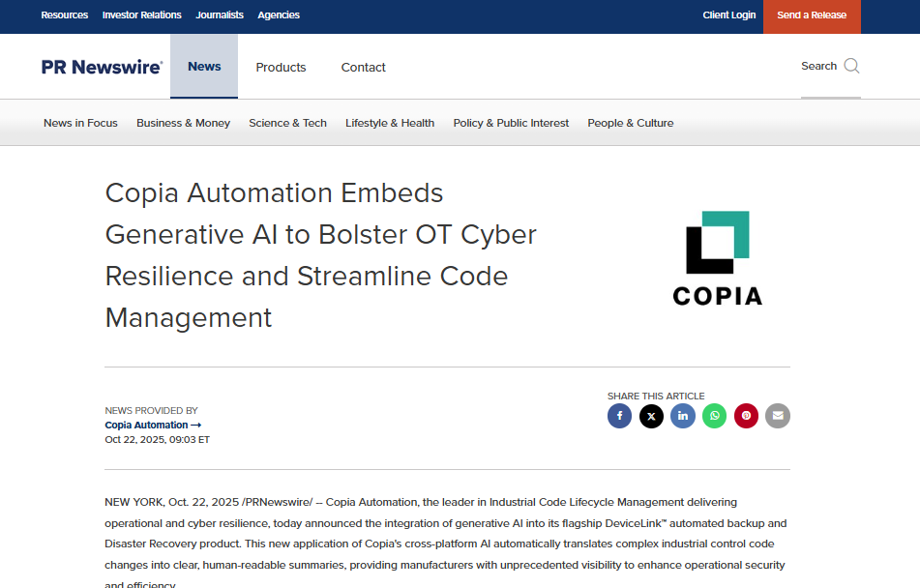Click 'NEWS PROVIDED BY' label
The height and width of the screenshot is (588, 920).
pyautogui.click(x=151, y=411)
